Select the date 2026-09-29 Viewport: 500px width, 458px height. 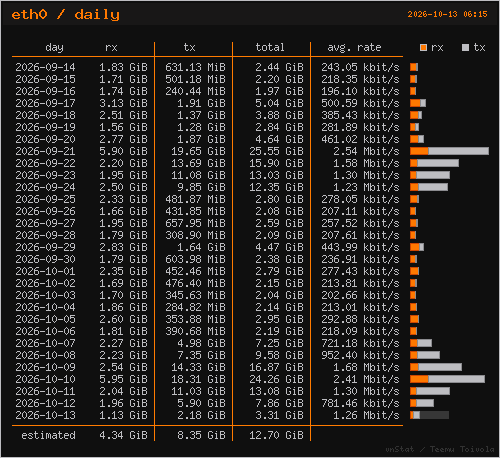click(45, 247)
